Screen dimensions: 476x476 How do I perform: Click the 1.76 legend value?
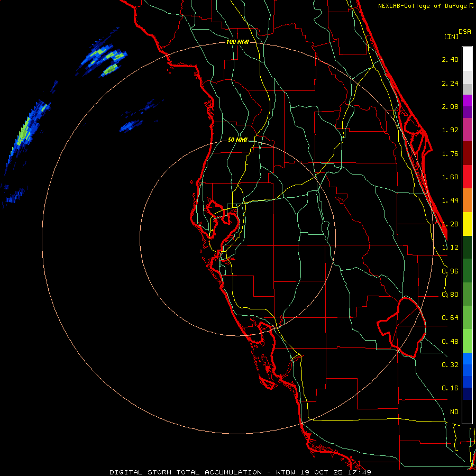click(x=450, y=153)
